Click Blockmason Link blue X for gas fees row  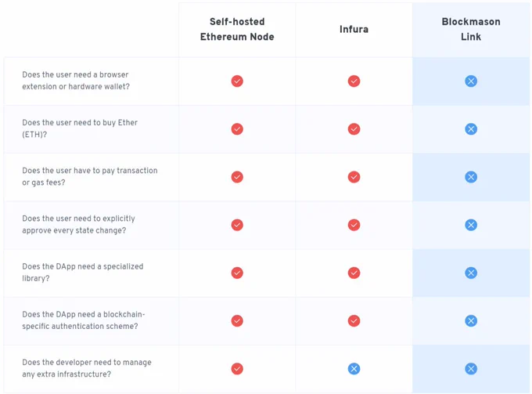click(x=471, y=177)
